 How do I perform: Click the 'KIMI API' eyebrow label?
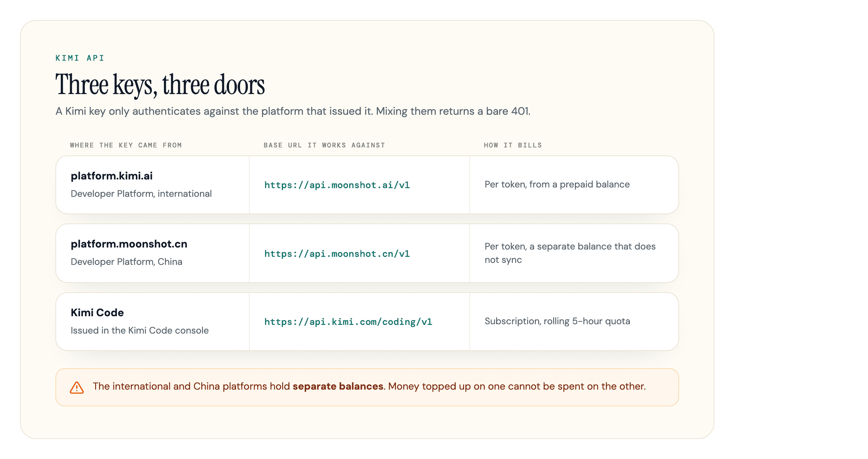(80, 58)
